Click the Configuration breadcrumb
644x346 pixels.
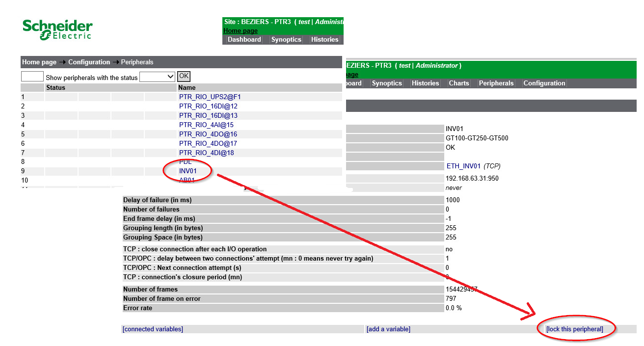pos(89,62)
